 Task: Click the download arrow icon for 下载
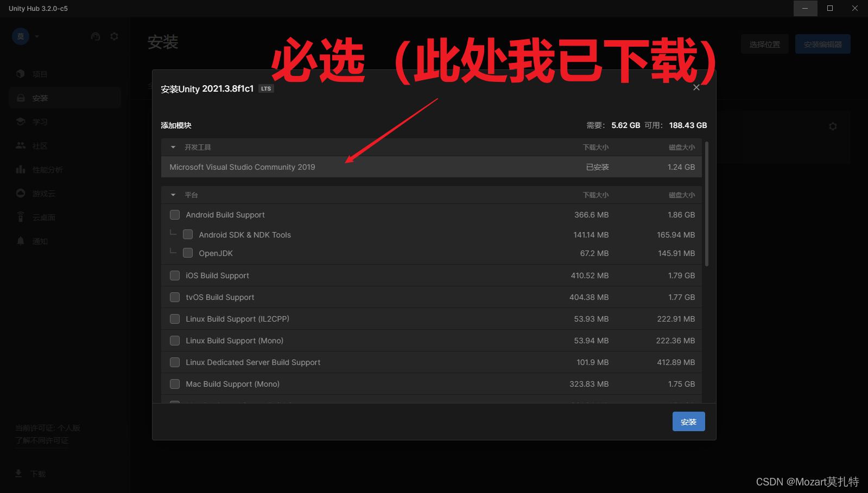tap(18, 473)
